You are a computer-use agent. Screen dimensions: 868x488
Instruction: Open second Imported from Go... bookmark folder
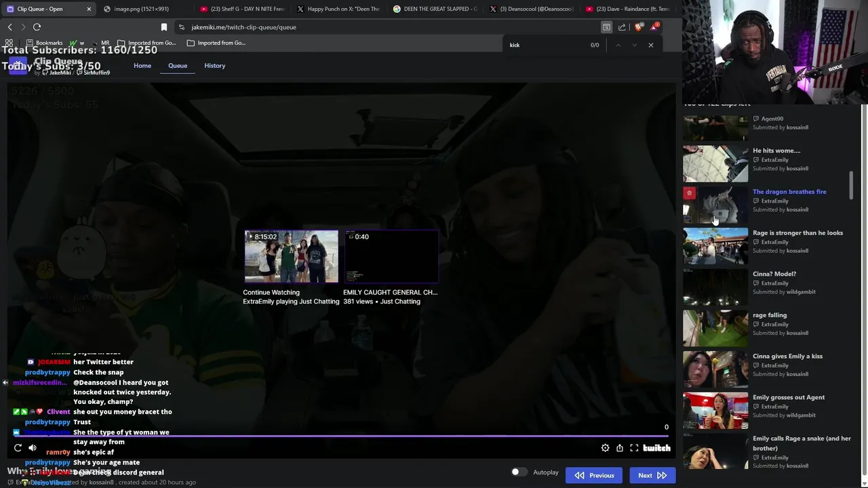[x=216, y=43]
